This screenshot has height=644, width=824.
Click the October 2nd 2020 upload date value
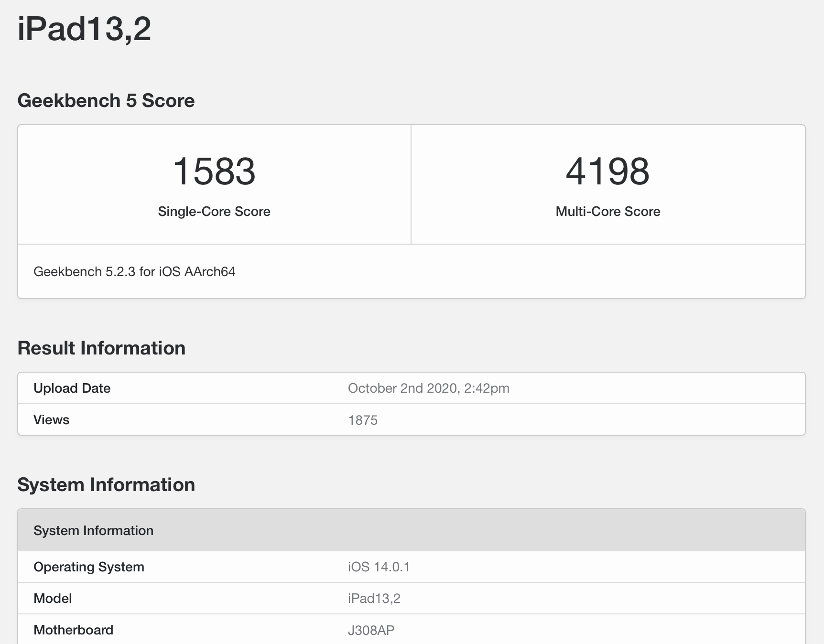point(428,388)
